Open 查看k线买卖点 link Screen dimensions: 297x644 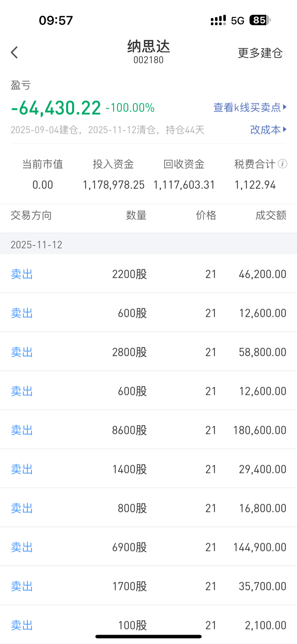(250, 107)
